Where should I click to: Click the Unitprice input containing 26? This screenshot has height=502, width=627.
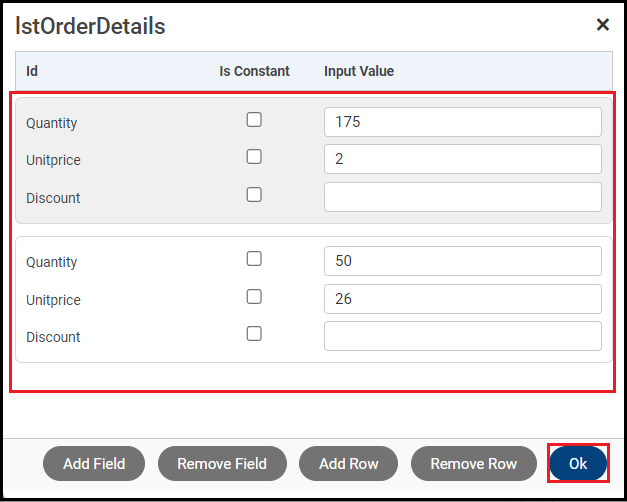[462, 299]
